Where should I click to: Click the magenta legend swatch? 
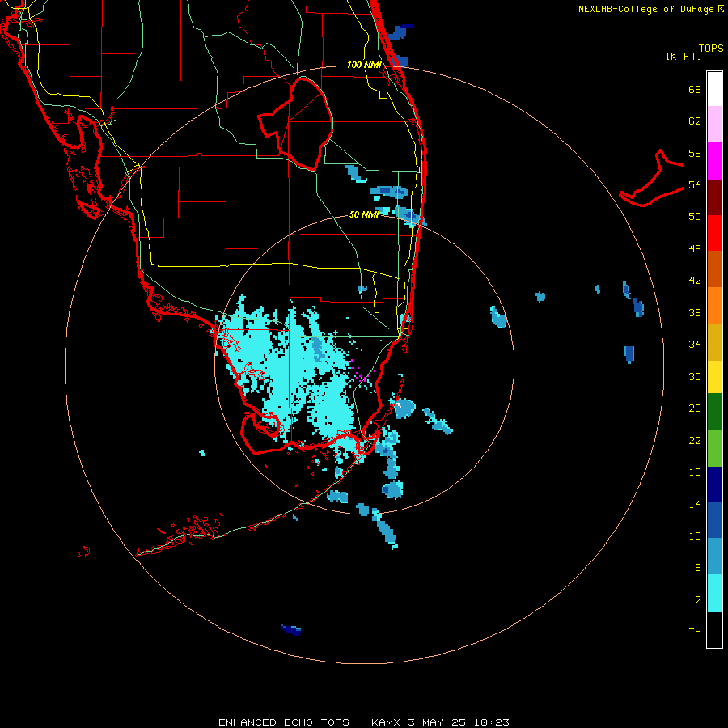pos(714,161)
